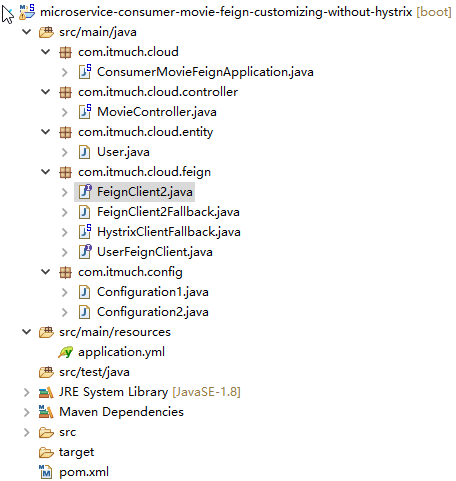The width and height of the screenshot is (456, 481).
Task: Expand FeignClient2.java members
Action: pos(65,192)
